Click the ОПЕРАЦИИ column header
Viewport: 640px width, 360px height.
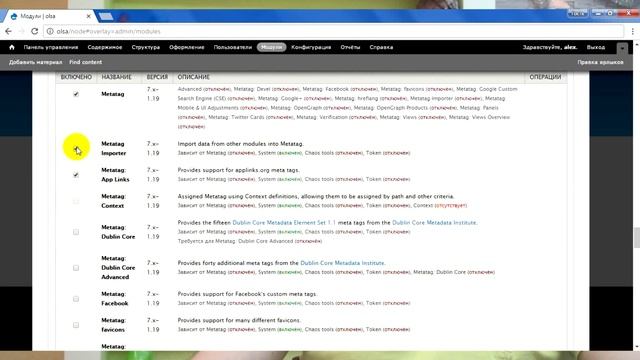point(545,77)
